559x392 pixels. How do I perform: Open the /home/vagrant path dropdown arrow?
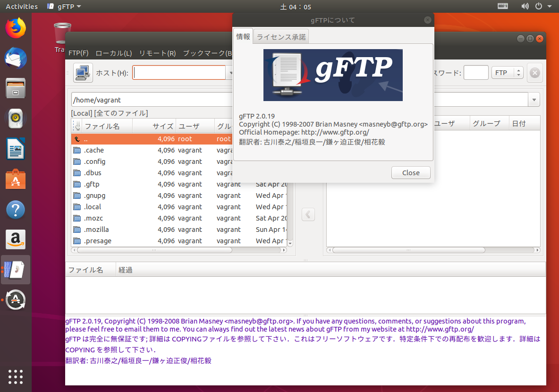click(534, 99)
